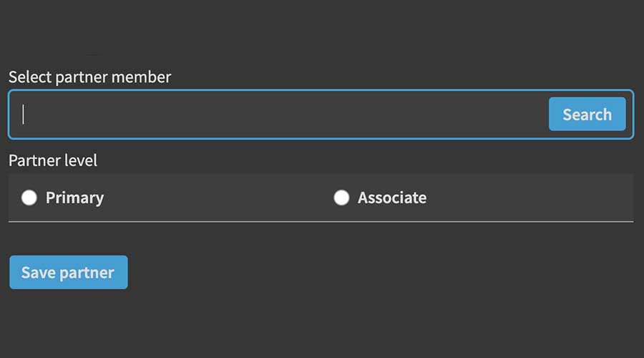644x358 pixels.
Task: Select the Primary radio button
Action: tap(29, 198)
